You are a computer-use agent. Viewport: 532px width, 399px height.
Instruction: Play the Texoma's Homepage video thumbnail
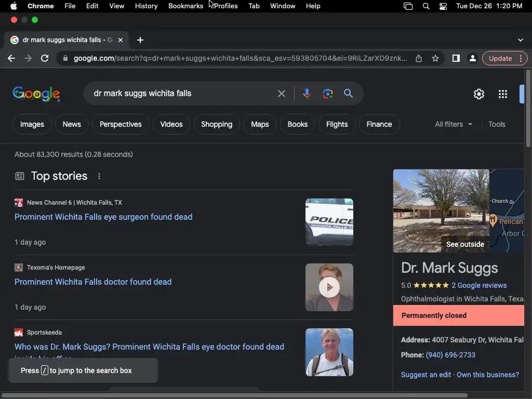[329, 287]
